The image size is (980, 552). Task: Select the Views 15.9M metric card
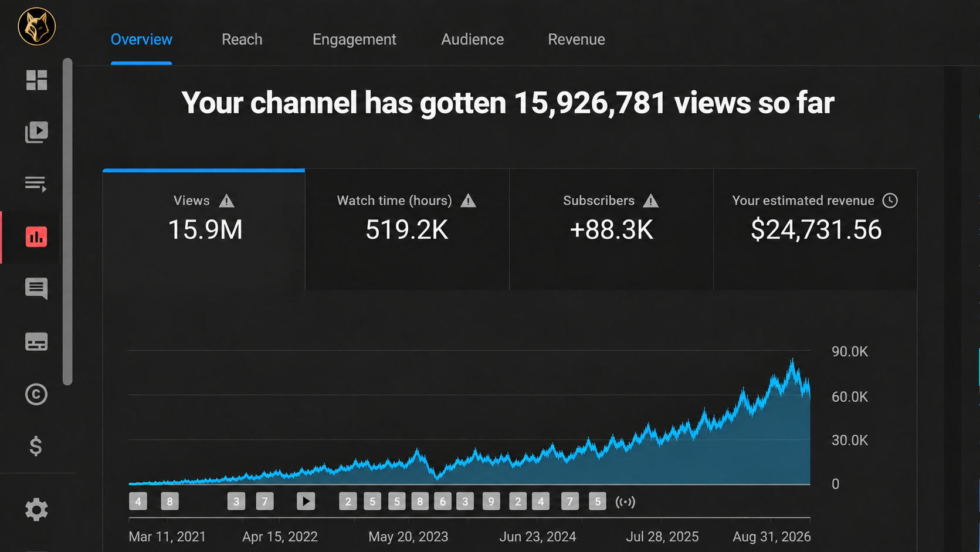(x=204, y=229)
